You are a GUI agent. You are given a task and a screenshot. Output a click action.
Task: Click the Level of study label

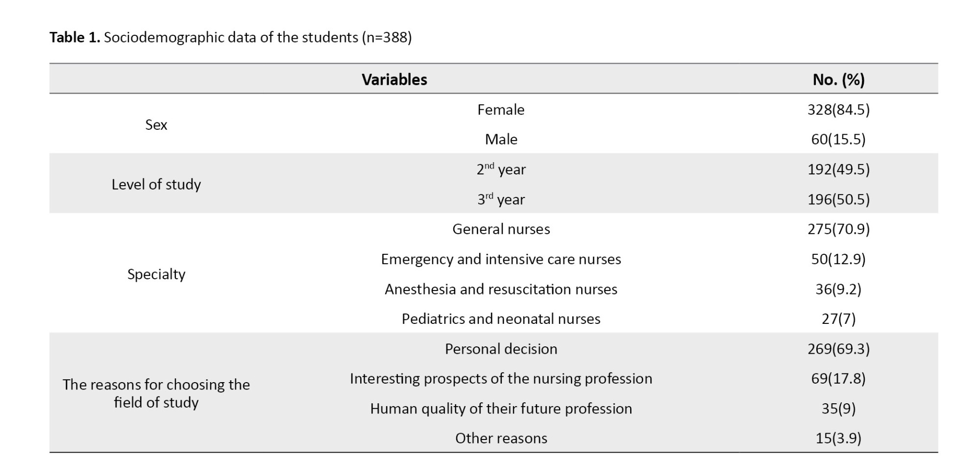pyautogui.click(x=156, y=184)
